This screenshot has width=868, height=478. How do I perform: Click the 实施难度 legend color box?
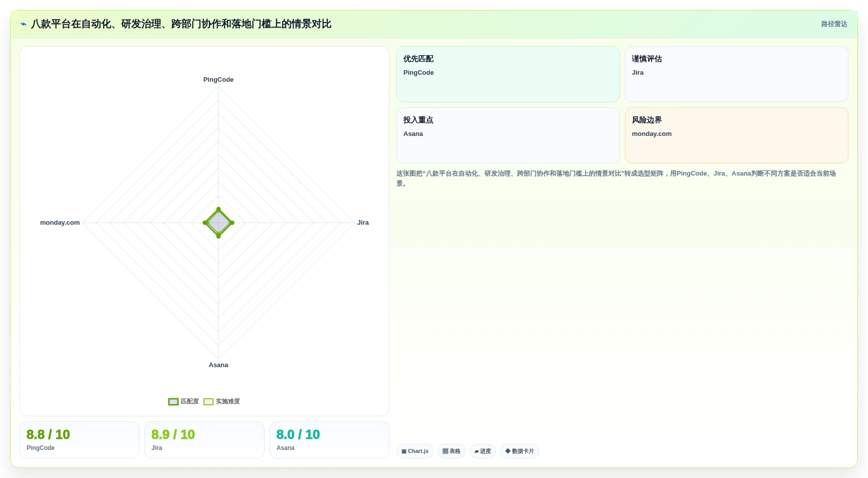pos(208,401)
